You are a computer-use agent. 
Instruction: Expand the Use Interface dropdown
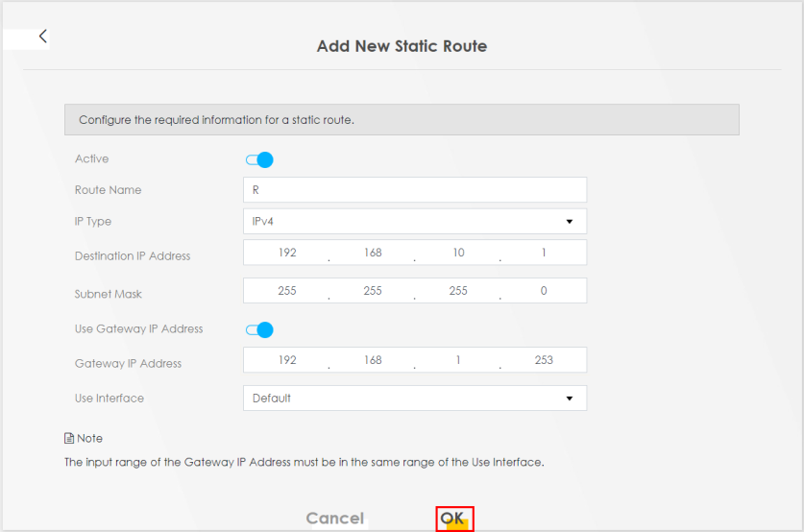click(x=414, y=399)
